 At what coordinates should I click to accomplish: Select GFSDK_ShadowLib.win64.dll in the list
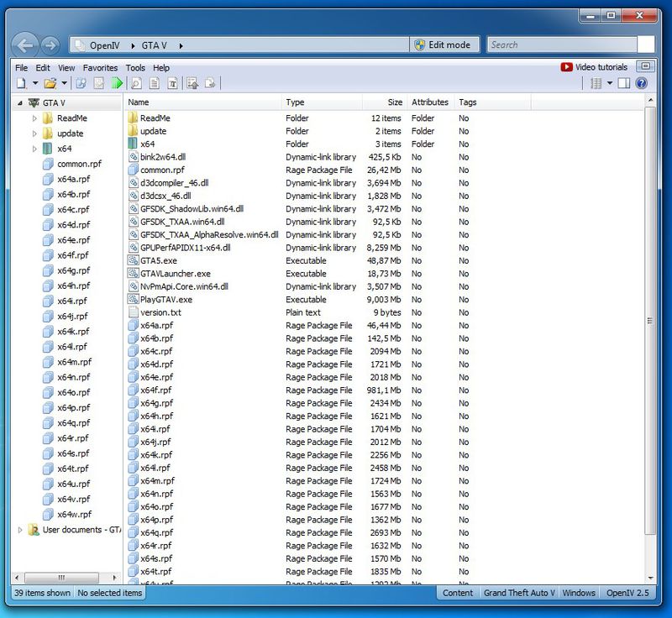click(192, 208)
